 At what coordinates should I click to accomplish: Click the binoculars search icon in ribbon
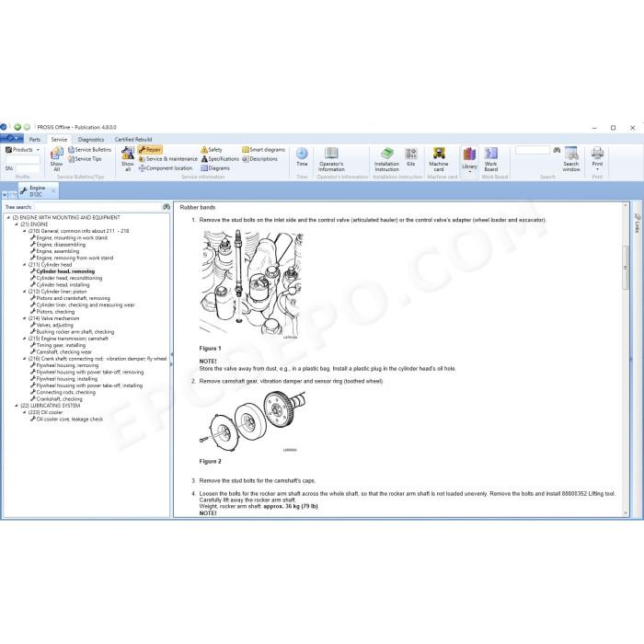pos(557,150)
